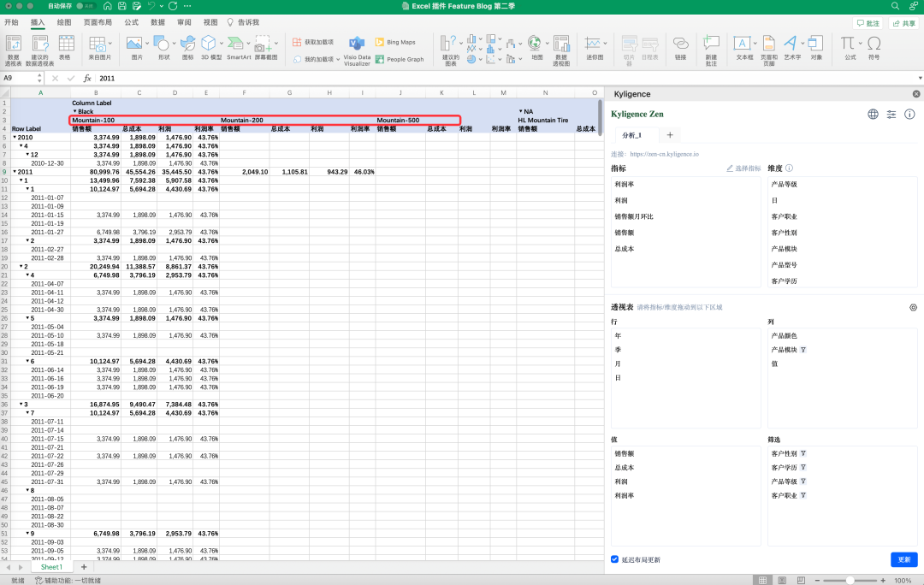Switch to the 开始 Home tab

click(11, 22)
